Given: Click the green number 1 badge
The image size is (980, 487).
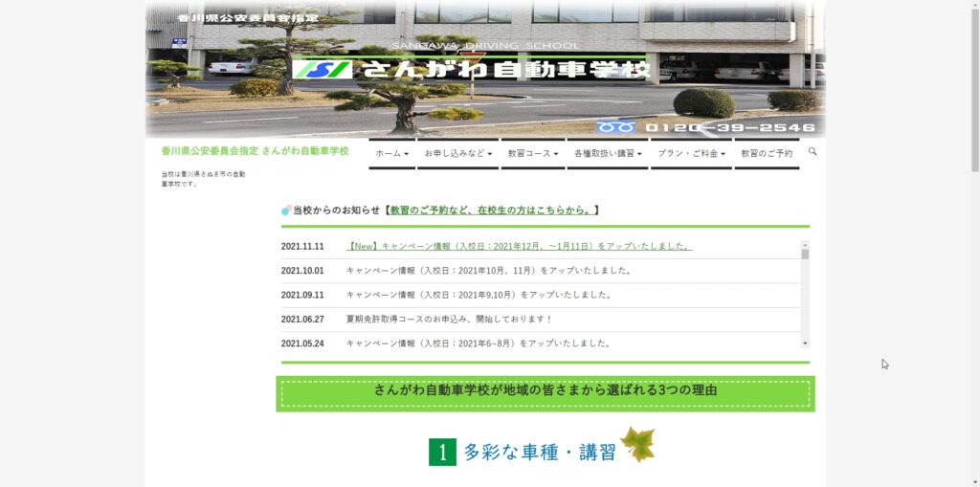Looking at the screenshot, I should (442, 452).
